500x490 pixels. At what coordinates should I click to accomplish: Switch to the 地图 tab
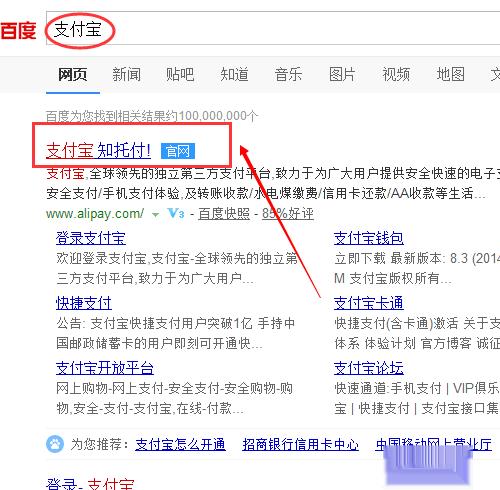pyautogui.click(x=451, y=74)
